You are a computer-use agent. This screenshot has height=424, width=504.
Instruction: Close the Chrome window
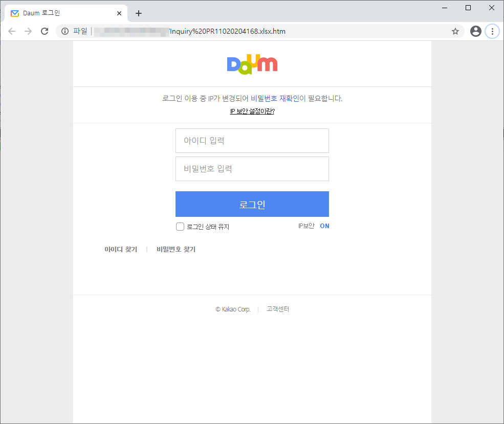(492, 8)
